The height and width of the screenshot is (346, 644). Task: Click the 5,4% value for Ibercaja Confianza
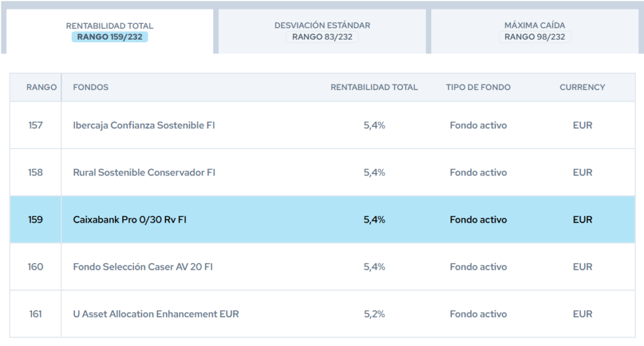pyautogui.click(x=374, y=125)
